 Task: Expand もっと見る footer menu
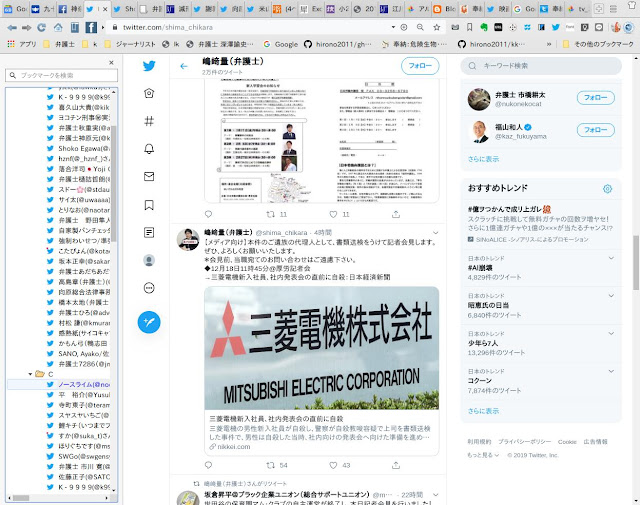coord(483,455)
